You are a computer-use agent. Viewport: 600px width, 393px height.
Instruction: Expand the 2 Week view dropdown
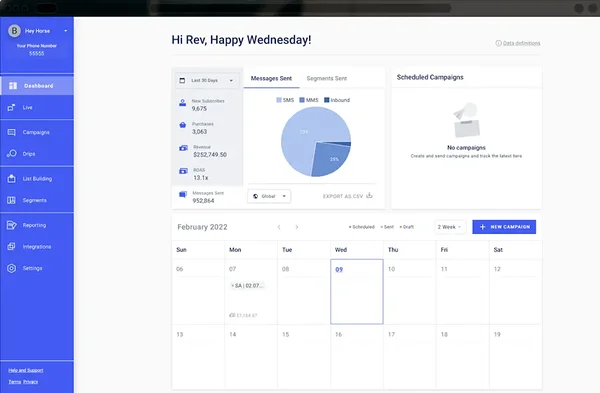coord(450,227)
